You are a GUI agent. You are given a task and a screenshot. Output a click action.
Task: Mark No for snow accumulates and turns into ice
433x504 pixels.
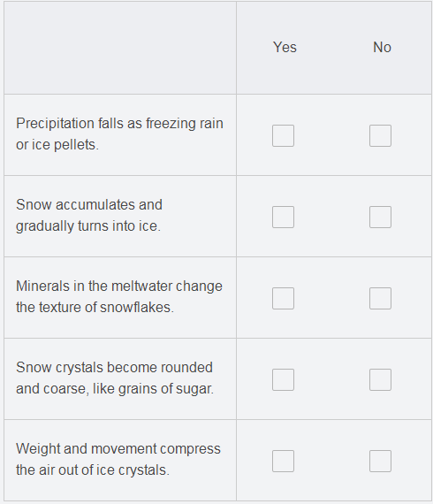click(x=380, y=217)
